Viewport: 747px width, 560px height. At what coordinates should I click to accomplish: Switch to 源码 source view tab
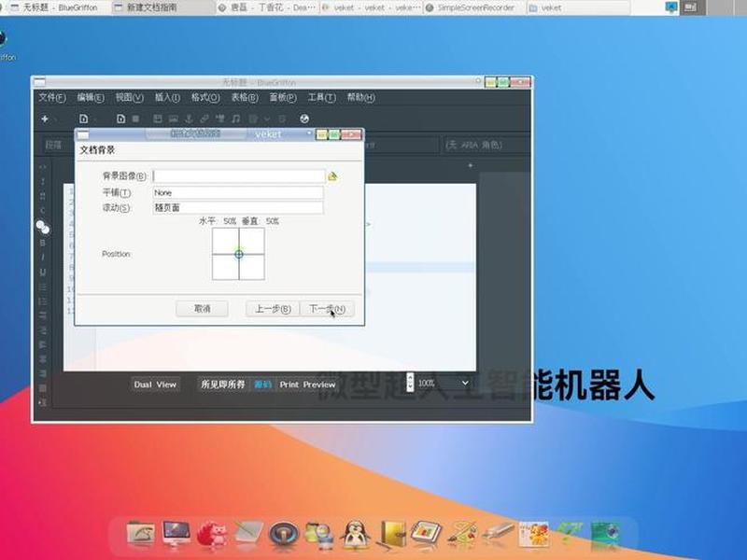262,385
